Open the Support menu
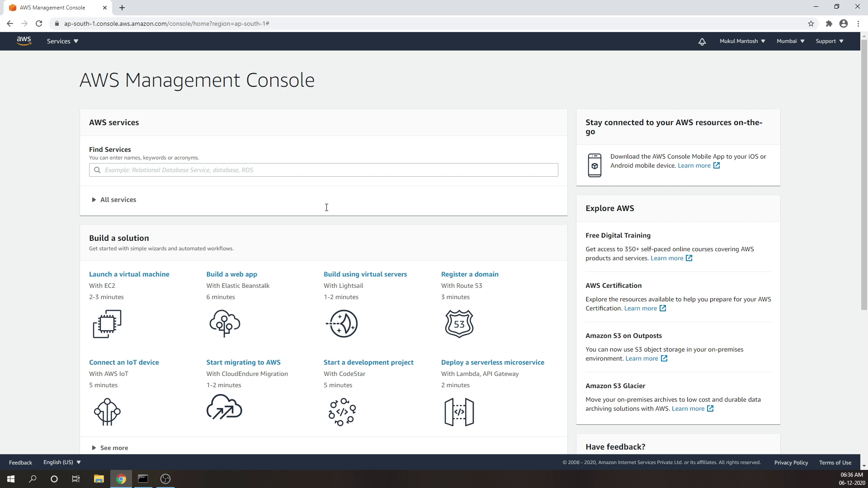868x488 pixels. click(829, 41)
